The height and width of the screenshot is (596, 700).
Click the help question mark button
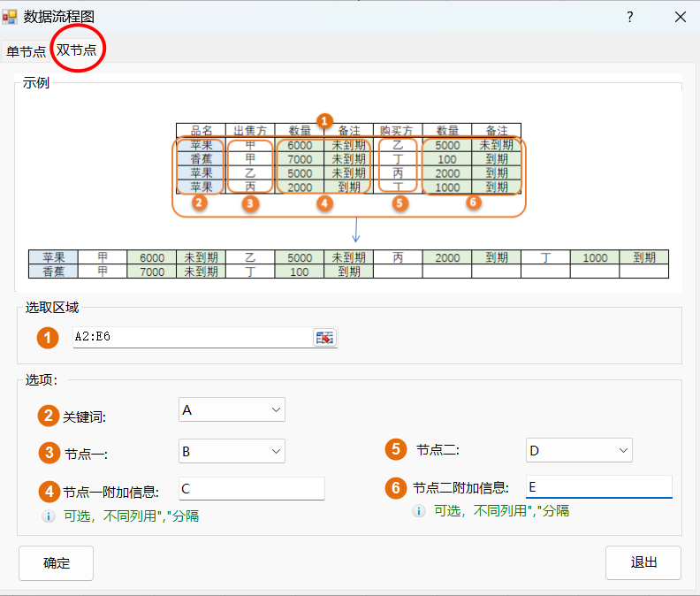point(630,17)
